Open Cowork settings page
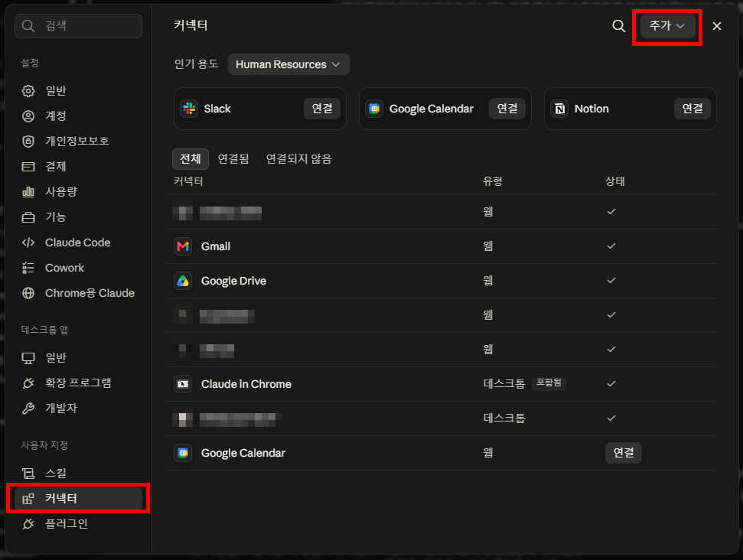743x560 pixels. (78, 268)
